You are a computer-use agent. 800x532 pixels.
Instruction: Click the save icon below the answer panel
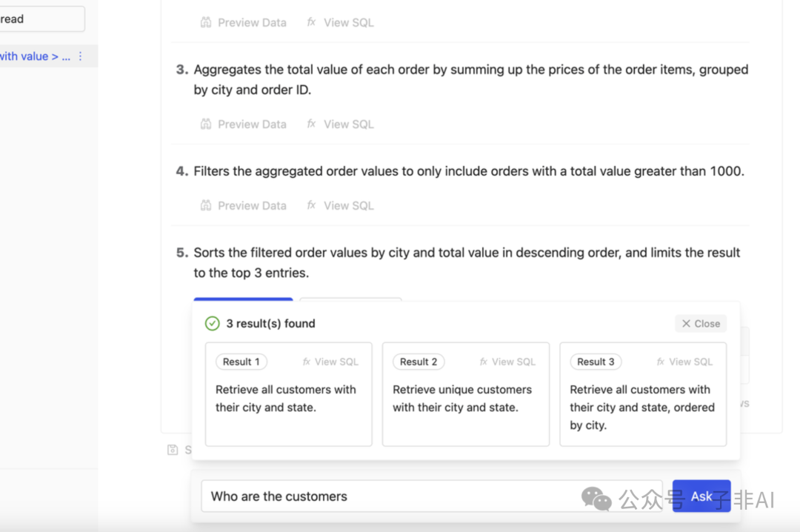(x=173, y=450)
